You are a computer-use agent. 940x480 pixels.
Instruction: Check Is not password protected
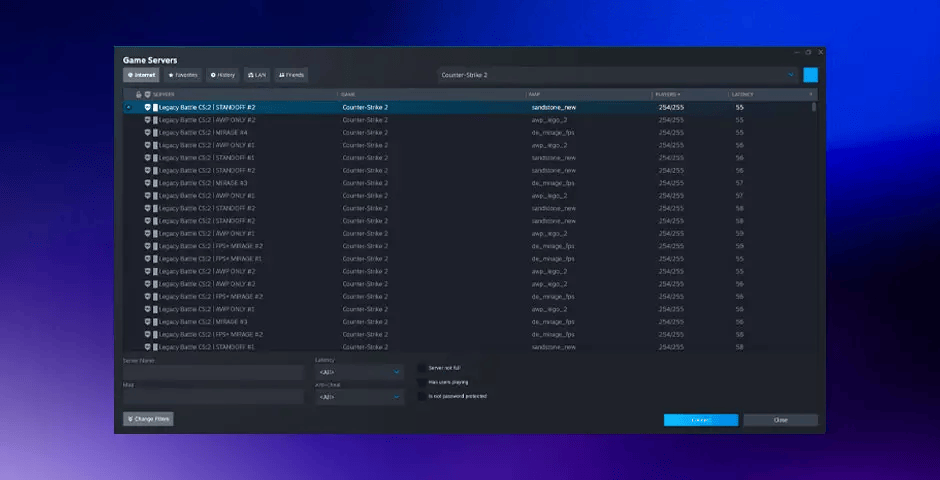click(x=422, y=396)
